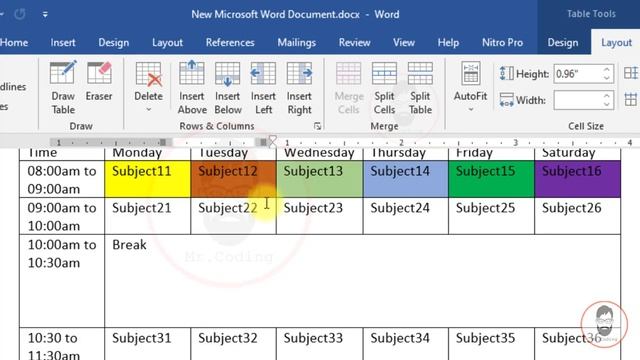640x360 pixels.
Task: Decrease column width with down spinner
Action: click(607, 104)
